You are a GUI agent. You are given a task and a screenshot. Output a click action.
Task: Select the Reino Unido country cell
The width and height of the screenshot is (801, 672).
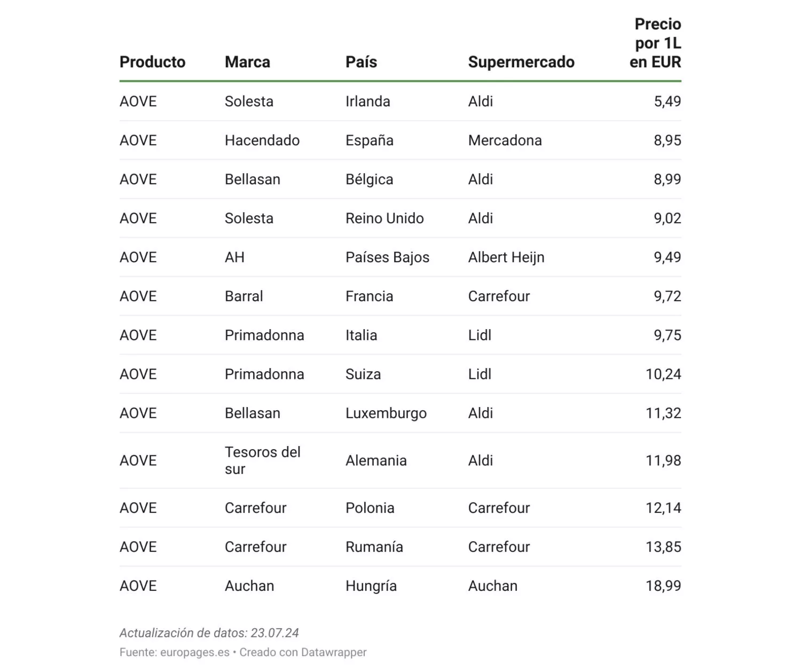(384, 218)
